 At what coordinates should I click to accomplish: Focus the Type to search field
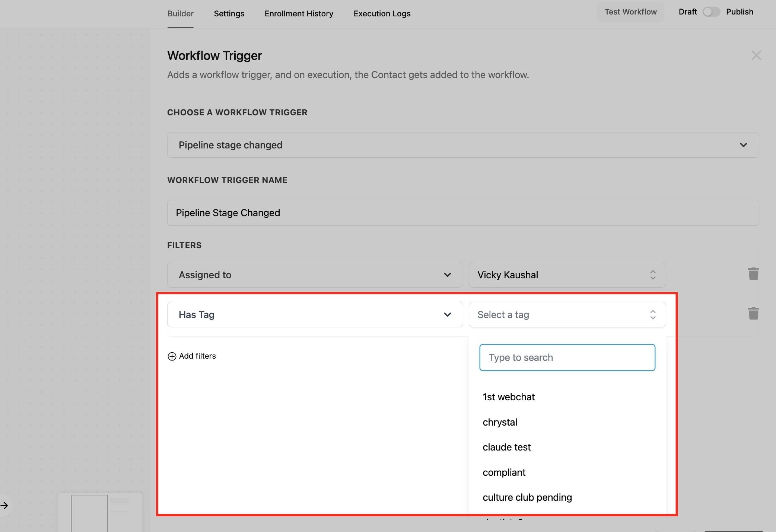coord(567,358)
